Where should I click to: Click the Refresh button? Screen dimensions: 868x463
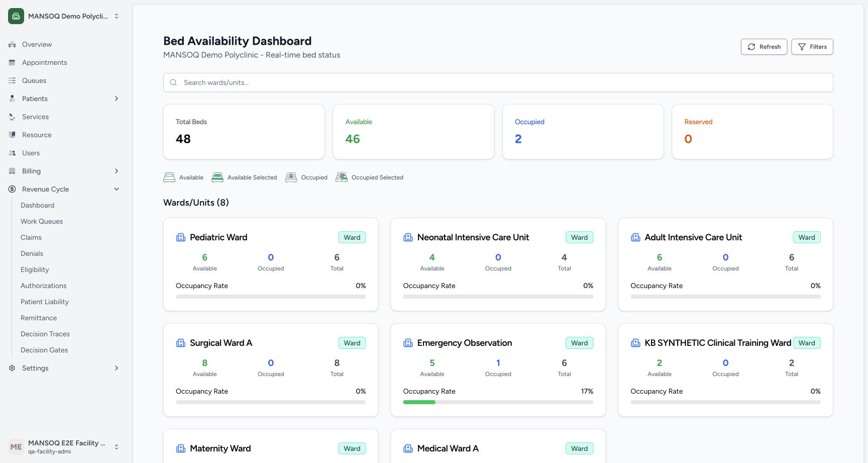[x=764, y=47]
